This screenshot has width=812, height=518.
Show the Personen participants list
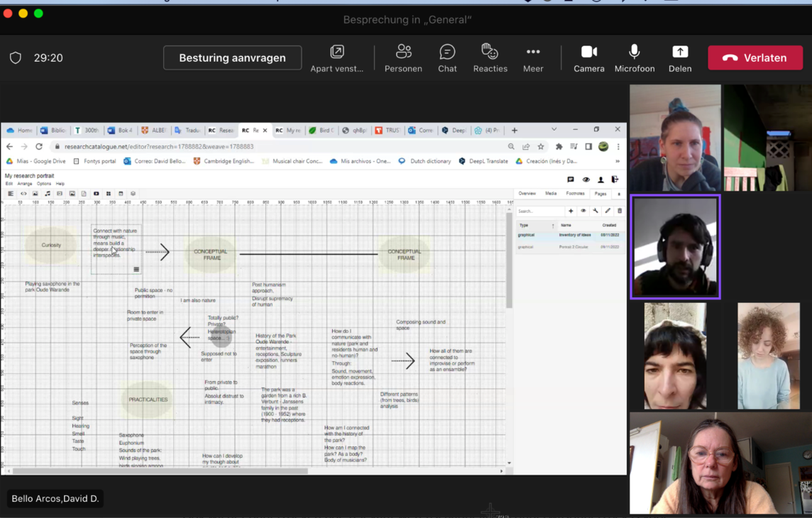coord(403,58)
